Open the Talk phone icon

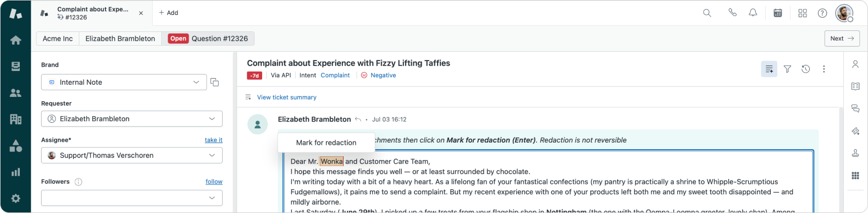[x=732, y=13]
